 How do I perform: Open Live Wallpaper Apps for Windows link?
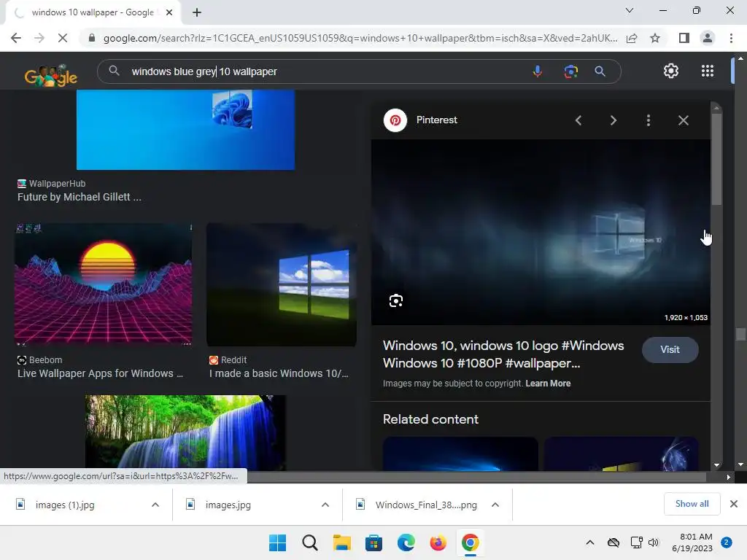[100, 373]
